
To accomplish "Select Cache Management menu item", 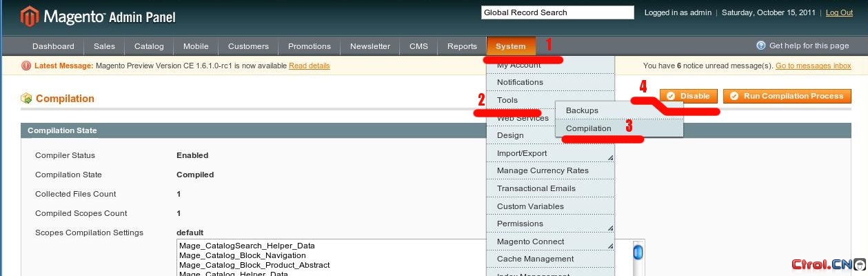I will (550, 259).
